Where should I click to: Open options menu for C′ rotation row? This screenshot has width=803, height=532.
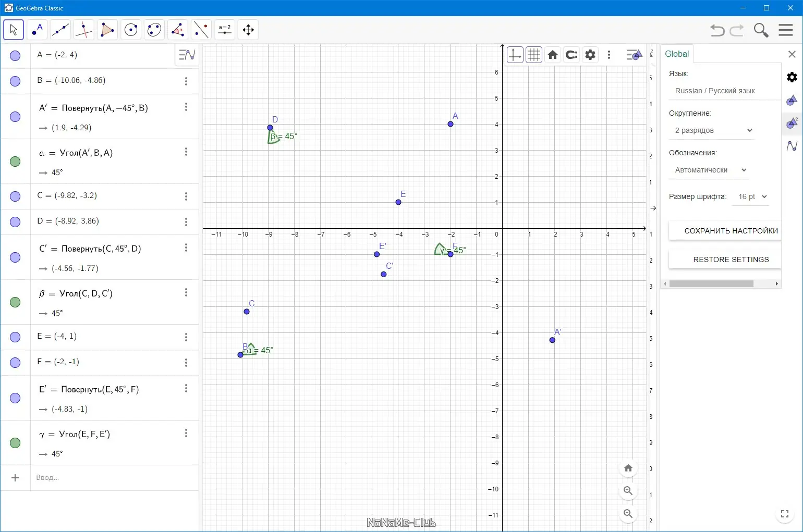point(186,248)
